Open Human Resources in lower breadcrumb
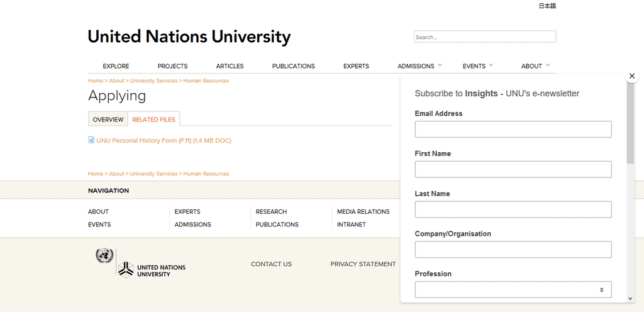 click(206, 174)
